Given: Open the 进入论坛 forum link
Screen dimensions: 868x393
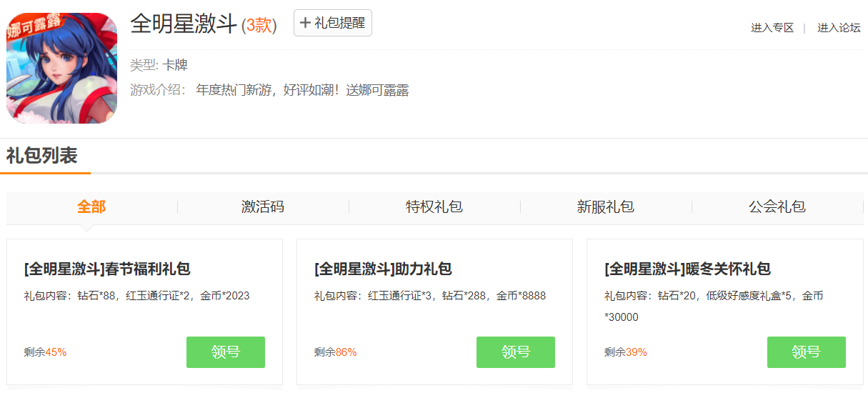Looking at the screenshot, I should pos(839,28).
